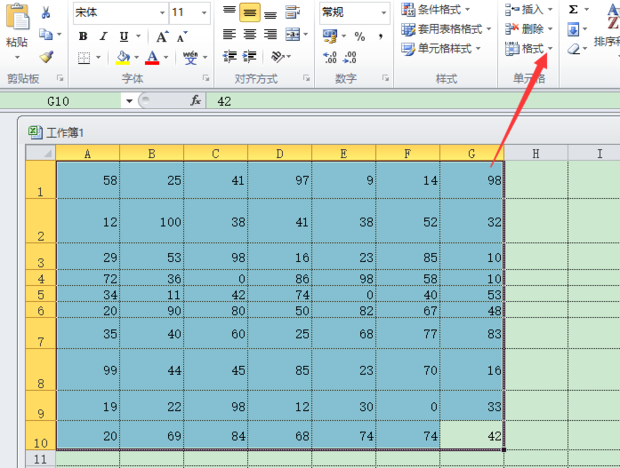Image resolution: width=620 pixels, height=468 pixels.
Task: Open 单元格样式 cell styles menu
Action: coord(440,49)
